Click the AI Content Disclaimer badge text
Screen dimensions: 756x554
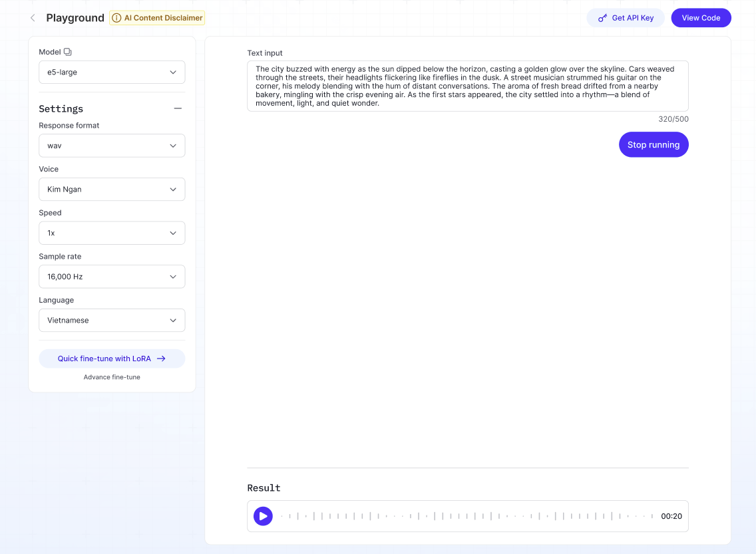click(x=163, y=18)
